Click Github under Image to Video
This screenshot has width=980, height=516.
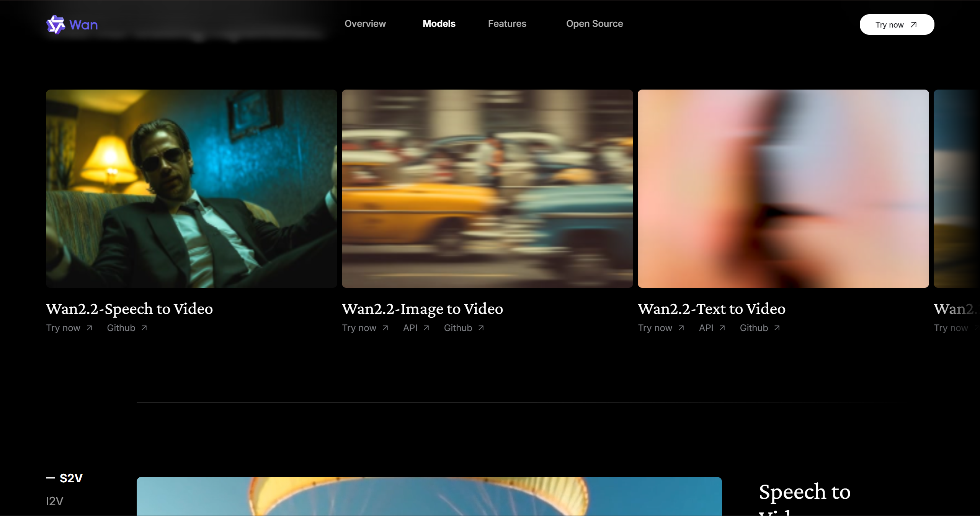pyautogui.click(x=458, y=328)
